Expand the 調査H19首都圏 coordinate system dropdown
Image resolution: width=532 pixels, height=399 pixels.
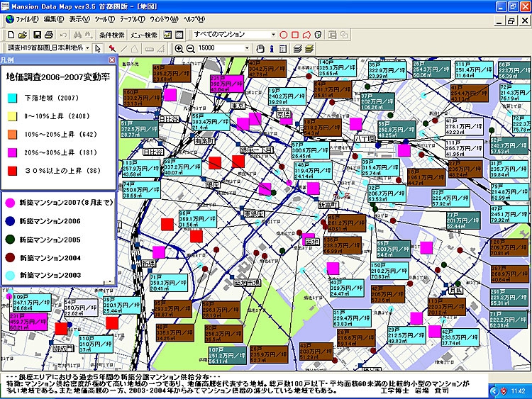pos(87,48)
